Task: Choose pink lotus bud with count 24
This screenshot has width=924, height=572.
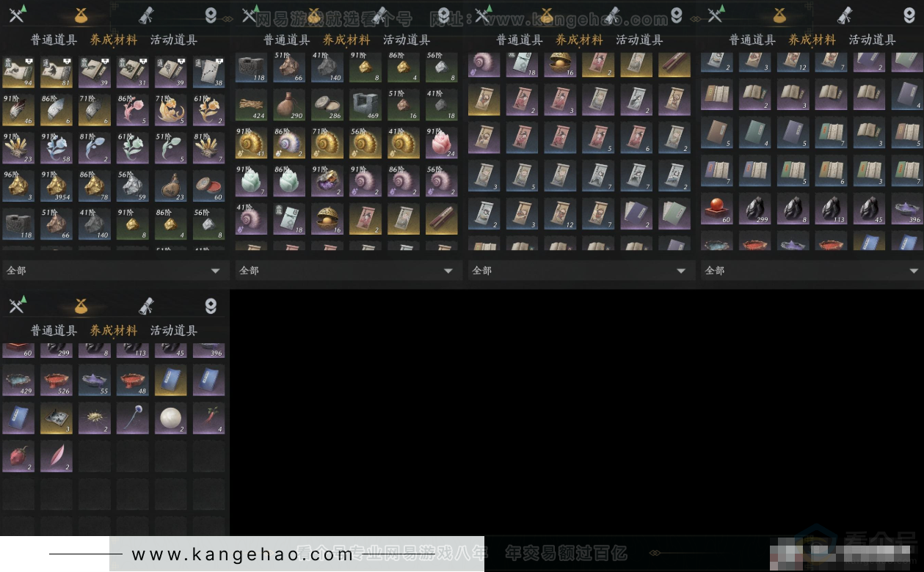Action: [x=442, y=143]
